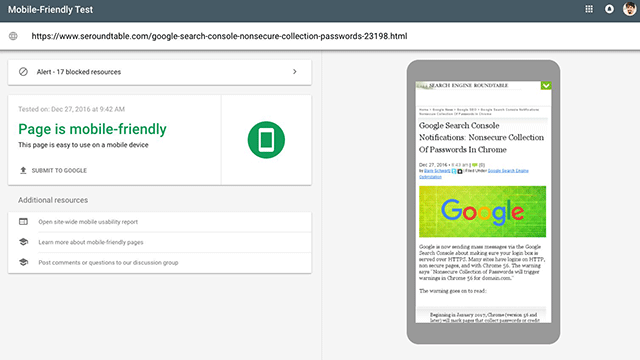Open the account profile avatar
640x360 pixels.
pyautogui.click(x=629, y=9)
